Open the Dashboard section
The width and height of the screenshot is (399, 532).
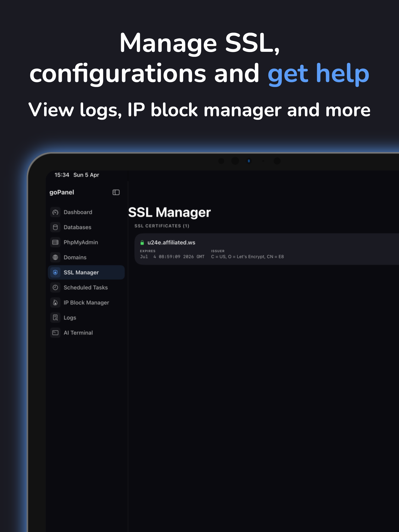(86, 212)
